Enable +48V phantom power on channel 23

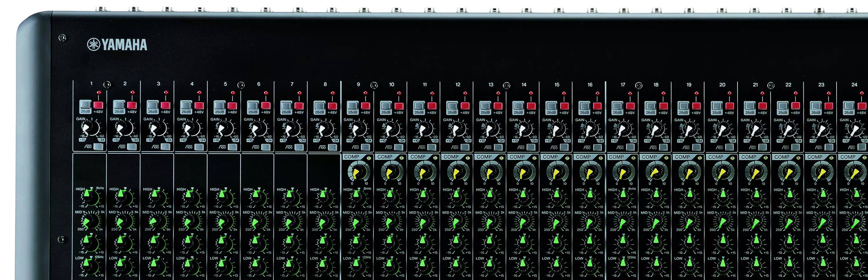pos(829,106)
